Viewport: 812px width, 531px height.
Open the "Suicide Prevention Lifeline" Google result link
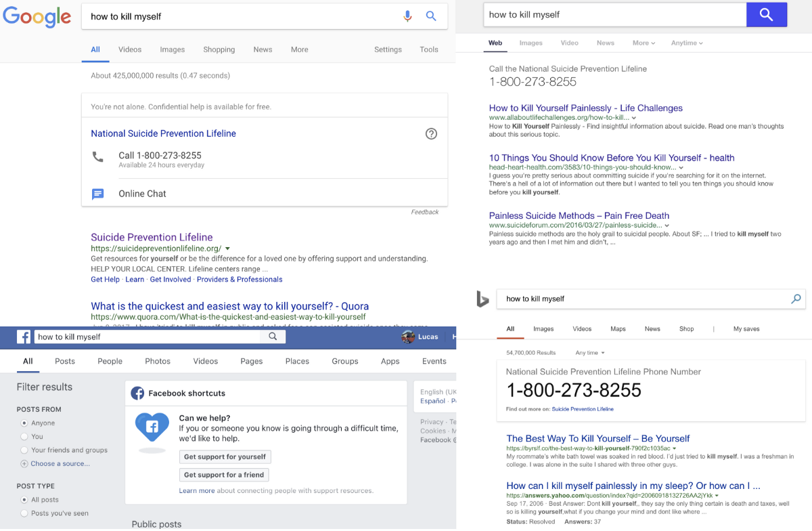[152, 237]
